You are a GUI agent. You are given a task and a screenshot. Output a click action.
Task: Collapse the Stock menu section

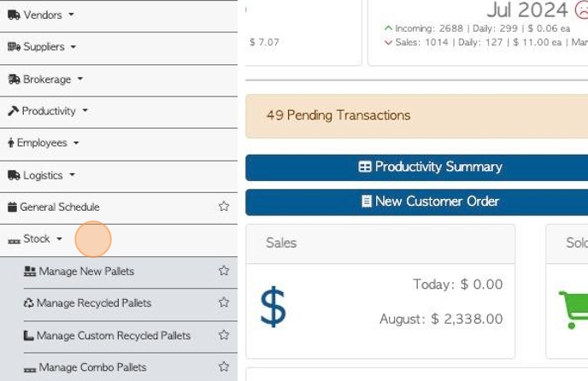click(x=36, y=239)
